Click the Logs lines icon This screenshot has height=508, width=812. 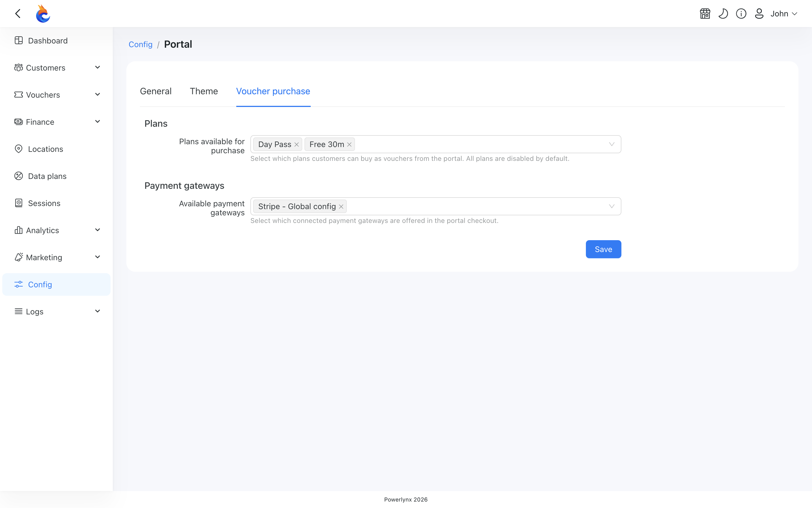click(18, 312)
